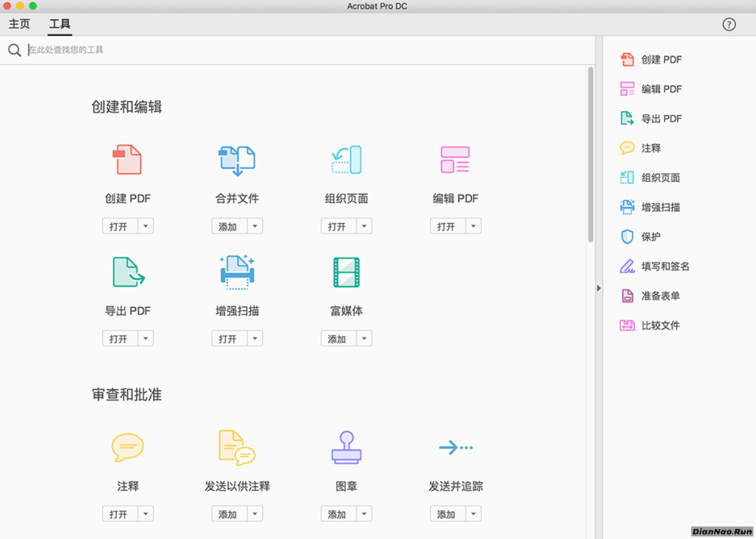Click 打开 button under 创建 PDF
This screenshot has height=539, width=756.
[120, 226]
